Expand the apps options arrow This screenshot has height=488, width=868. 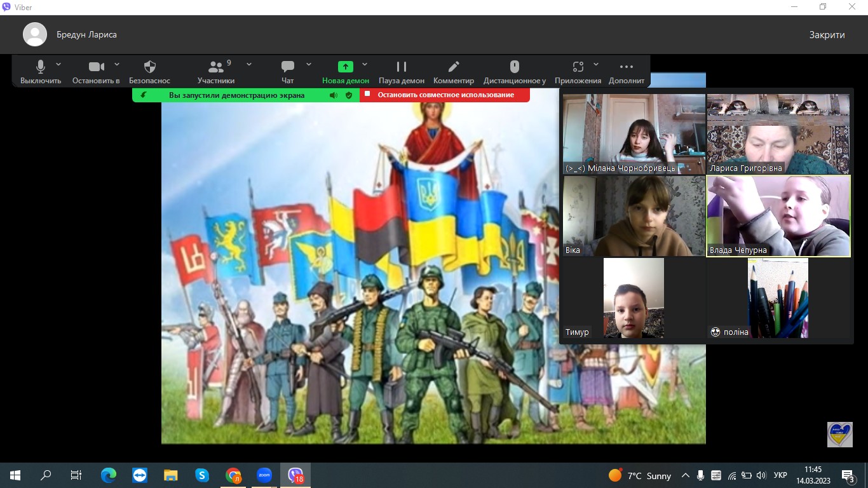pos(596,64)
